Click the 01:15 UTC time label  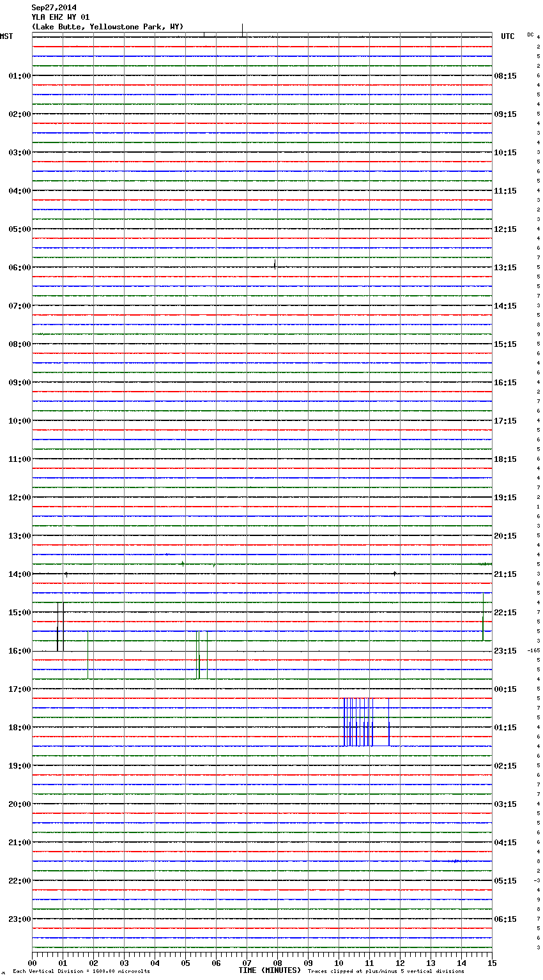505,728
